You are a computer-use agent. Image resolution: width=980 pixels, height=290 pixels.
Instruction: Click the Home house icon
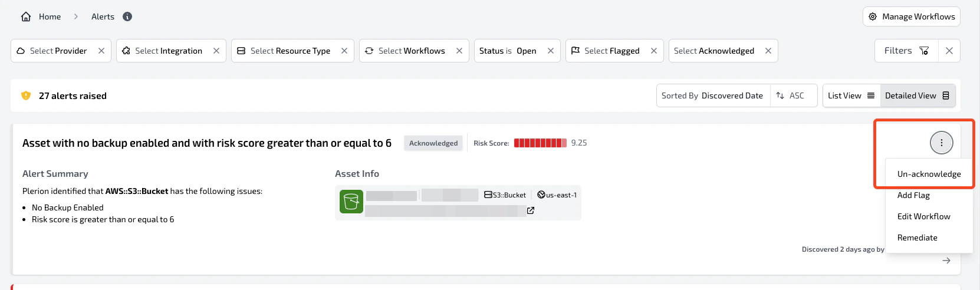[x=26, y=17]
